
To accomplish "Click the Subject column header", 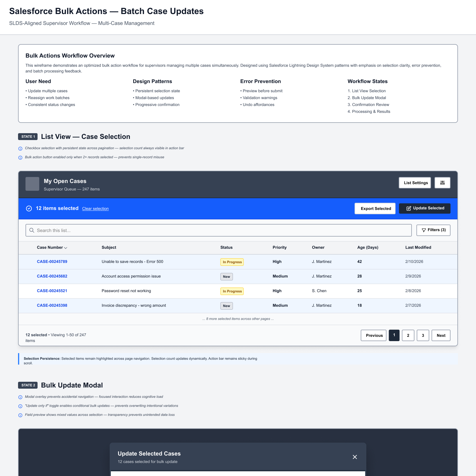I will [x=109, y=247].
